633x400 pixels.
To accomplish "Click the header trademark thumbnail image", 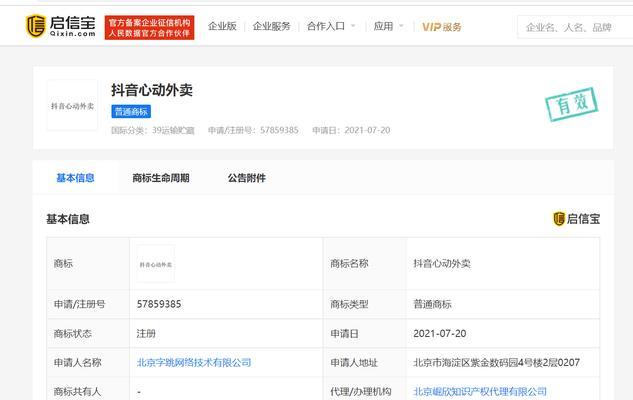I will [72, 105].
